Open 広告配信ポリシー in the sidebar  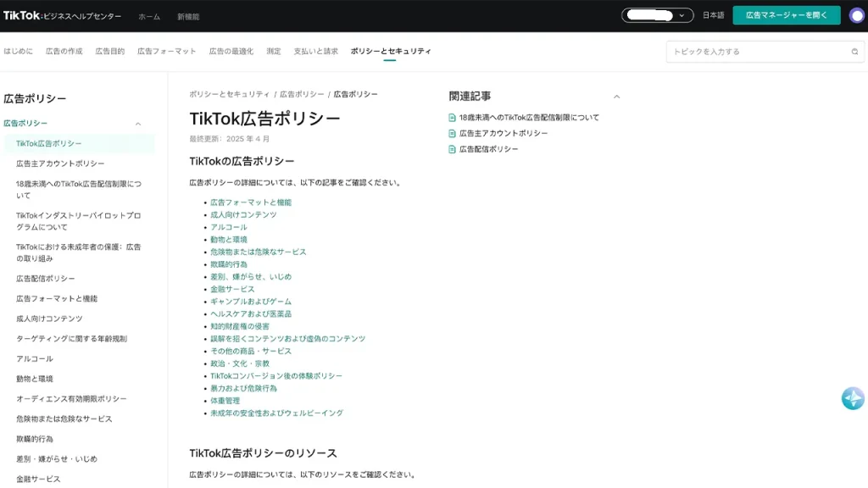(x=46, y=278)
